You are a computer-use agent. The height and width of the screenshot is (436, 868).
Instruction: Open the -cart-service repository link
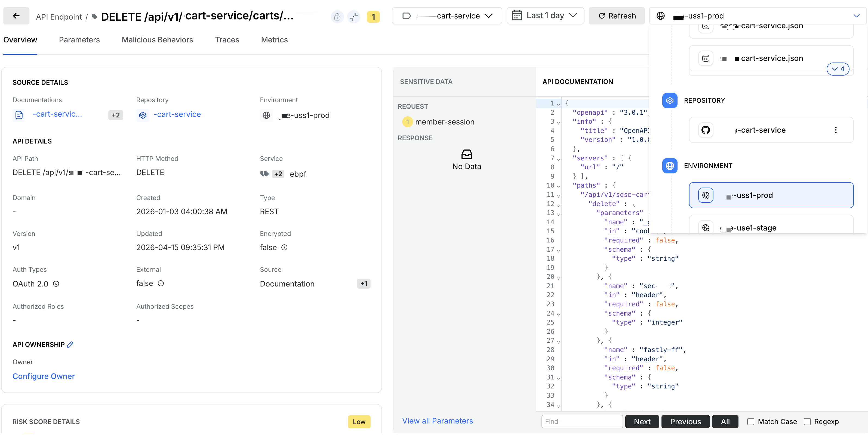point(177,114)
